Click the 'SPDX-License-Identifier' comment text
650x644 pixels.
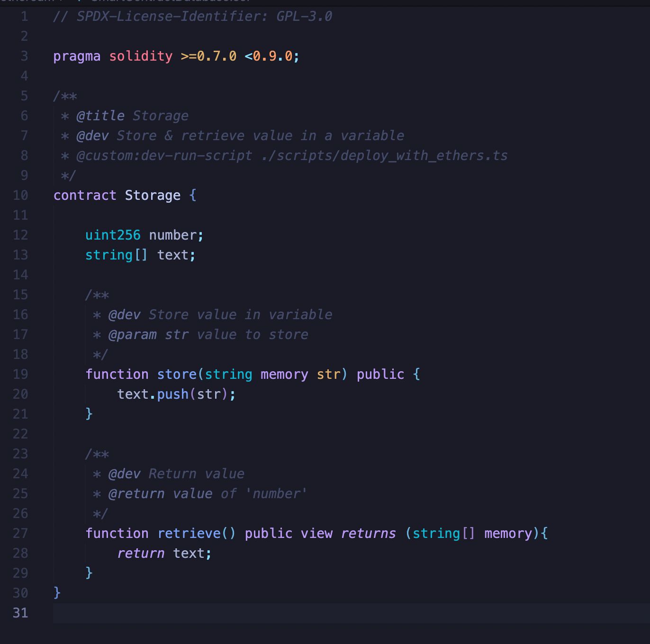click(169, 17)
